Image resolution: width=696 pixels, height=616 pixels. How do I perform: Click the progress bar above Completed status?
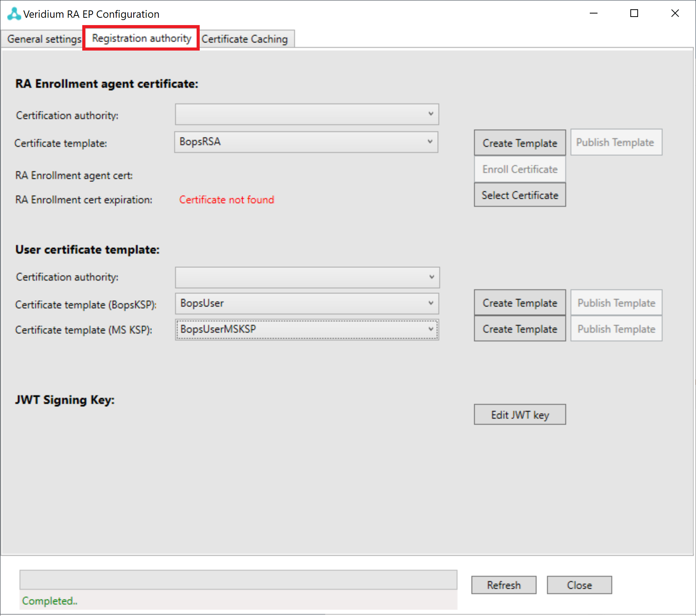238,580
